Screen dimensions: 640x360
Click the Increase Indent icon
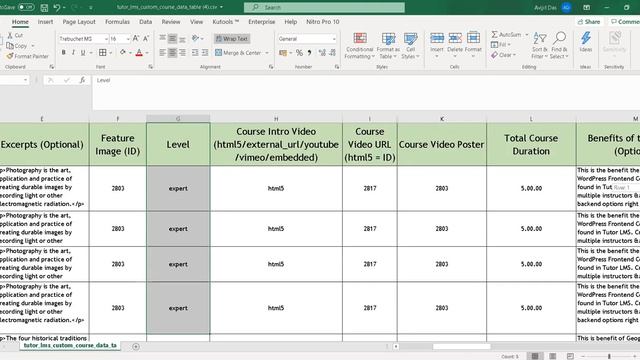[x=205, y=53]
